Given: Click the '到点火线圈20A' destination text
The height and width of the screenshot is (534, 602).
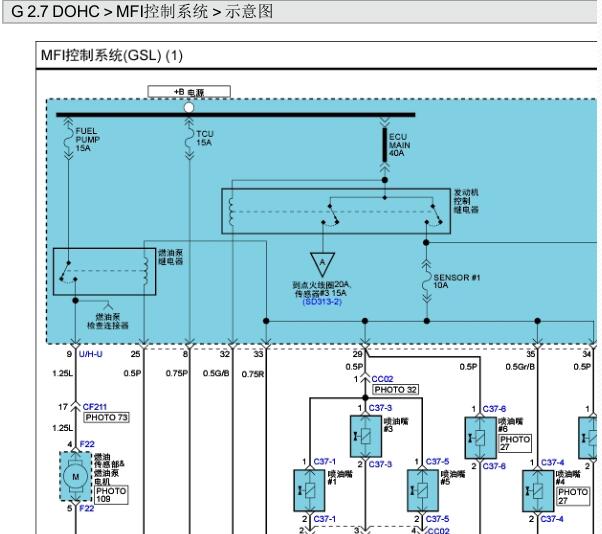Looking at the screenshot, I should pyautogui.click(x=321, y=285).
